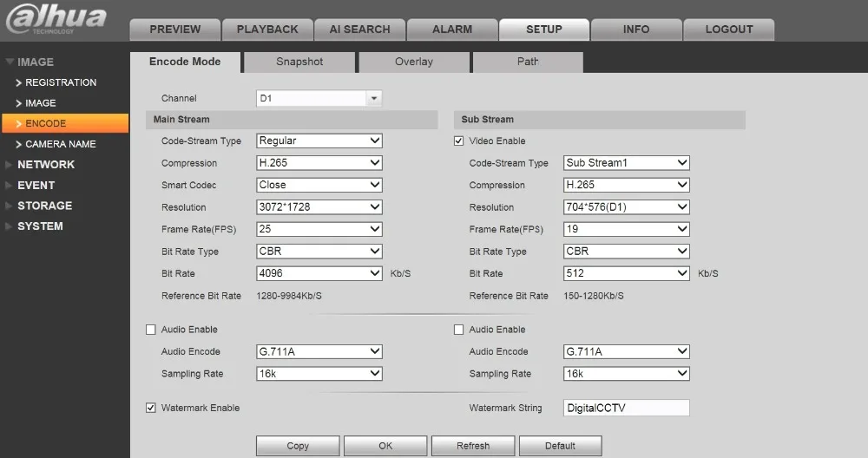Toggle Main Stream Audio Enable checkbox
This screenshot has height=458, width=868.
pos(150,330)
